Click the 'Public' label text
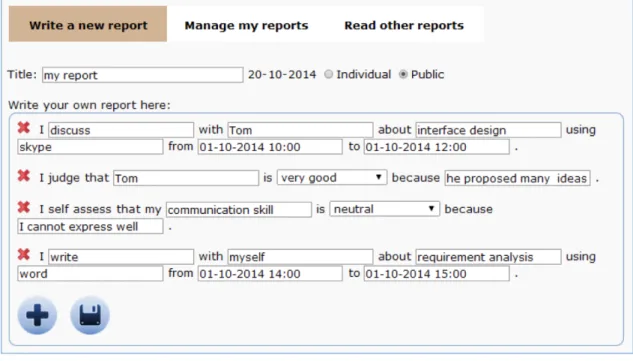 pos(427,74)
